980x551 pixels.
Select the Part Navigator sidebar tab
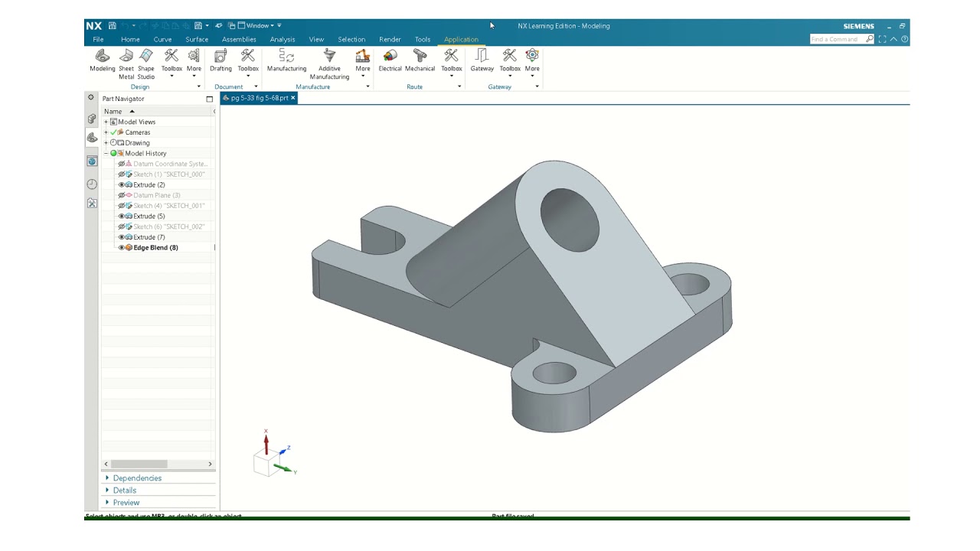[x=92, y=138]
